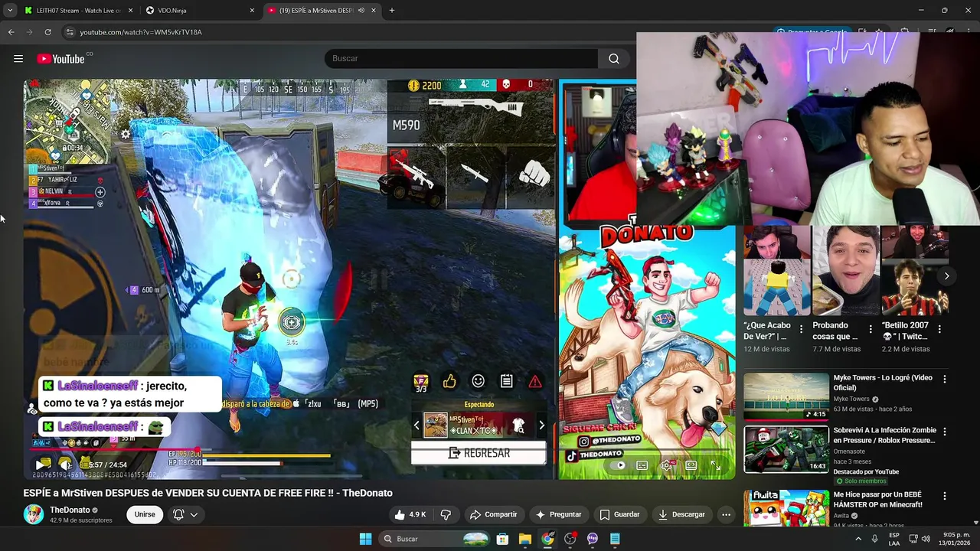This screenshot has height=551, width=980.
Task: Open video player settings gear
Action: (x=667, y=465)
